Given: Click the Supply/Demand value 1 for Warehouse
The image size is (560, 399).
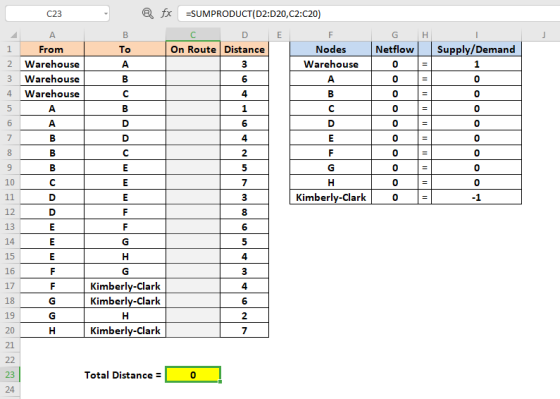Looking at the screenshot, I should (x=476, y=64).
